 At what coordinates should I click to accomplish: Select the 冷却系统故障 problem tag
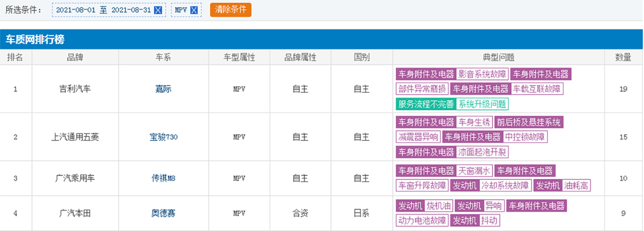coord(505,186)
